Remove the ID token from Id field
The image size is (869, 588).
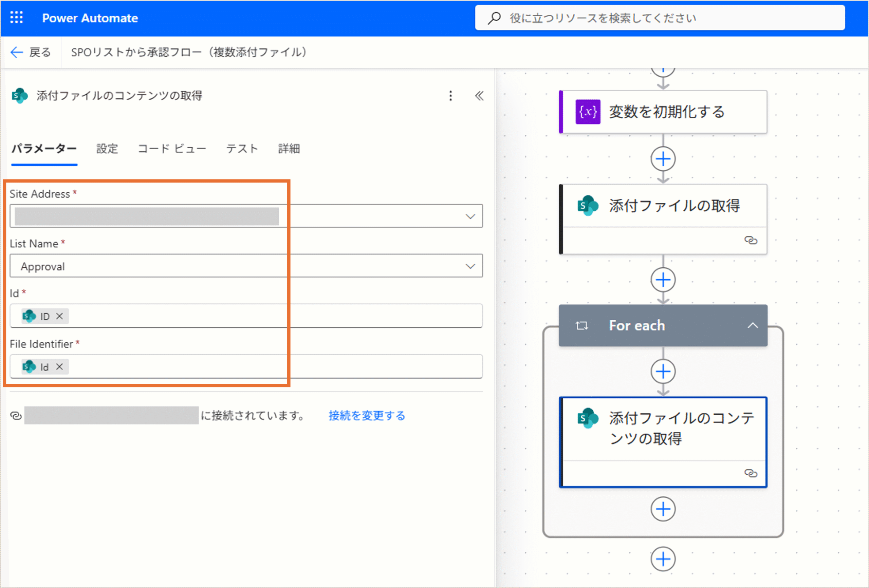(59, 316)
